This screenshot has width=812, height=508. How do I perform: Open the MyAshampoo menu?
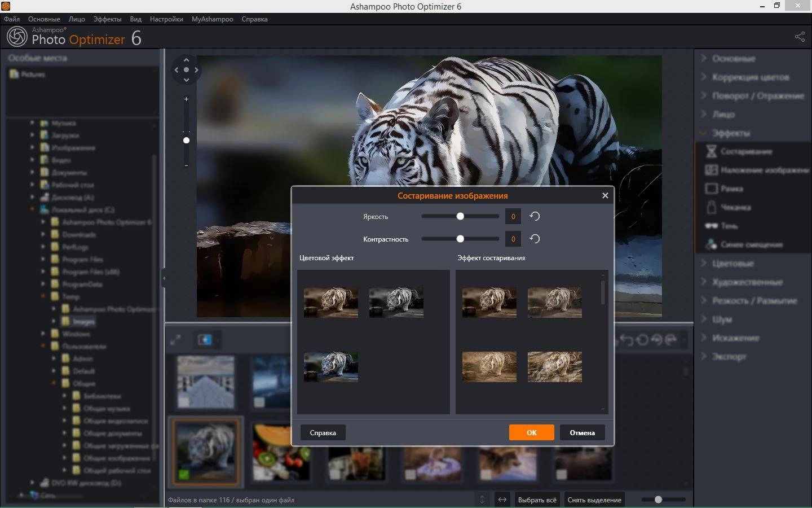tap(212, 19)
